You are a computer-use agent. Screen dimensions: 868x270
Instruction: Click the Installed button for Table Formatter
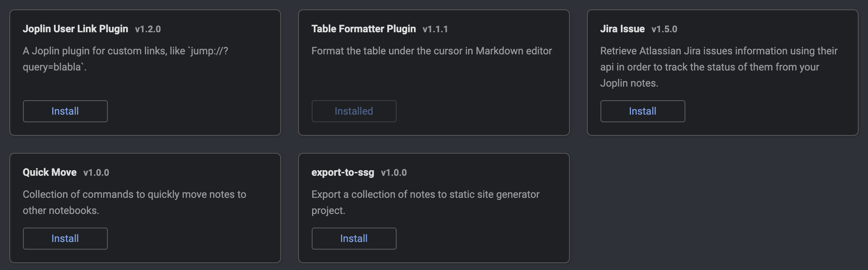[x=354, y=111]
